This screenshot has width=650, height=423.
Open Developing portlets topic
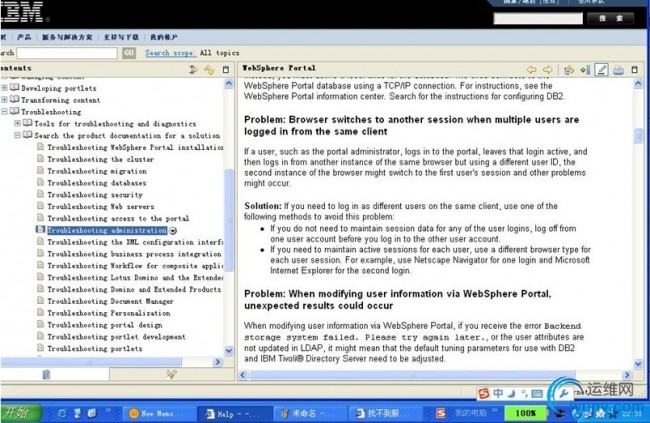coord(58,88)
